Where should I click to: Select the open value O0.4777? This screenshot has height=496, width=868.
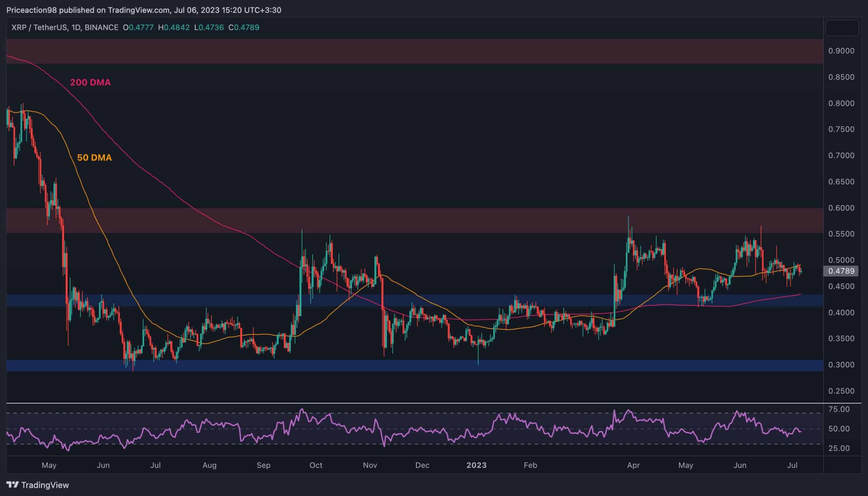coord(138,27)
